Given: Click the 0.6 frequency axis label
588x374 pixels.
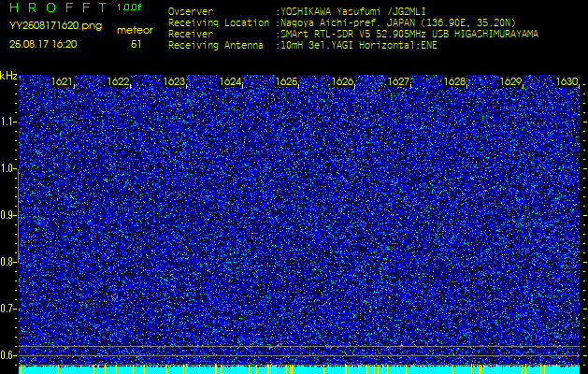Looking at the screenshot, I should 7,355.
